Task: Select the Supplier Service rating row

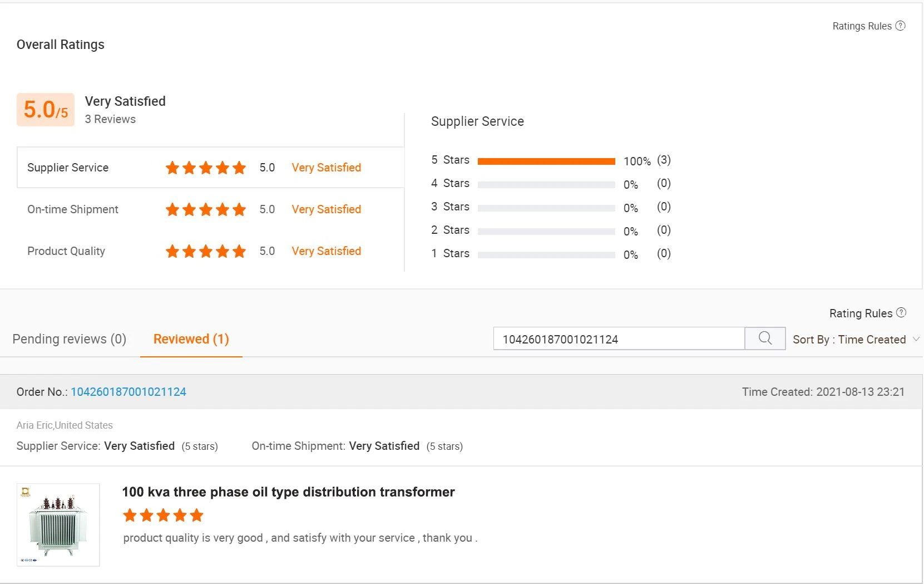Action: pyautogui.click(x=211, y=168)
